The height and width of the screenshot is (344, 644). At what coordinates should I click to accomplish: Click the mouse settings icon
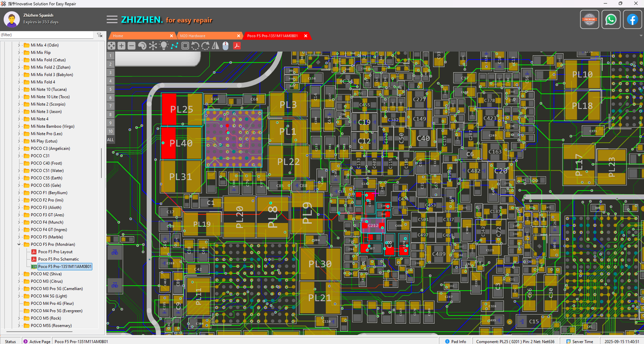(x=225, y=46)
